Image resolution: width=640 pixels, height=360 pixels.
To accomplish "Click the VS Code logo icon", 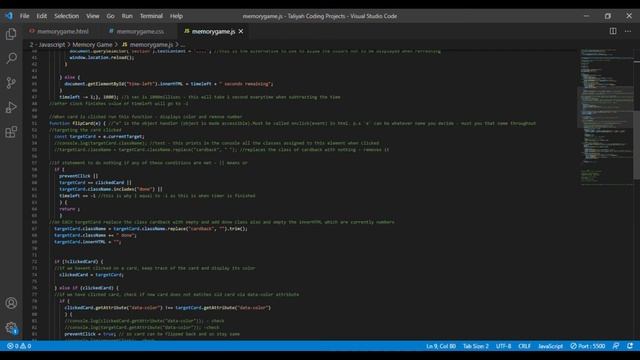I will pyautogui.click(x=9, y=16).
